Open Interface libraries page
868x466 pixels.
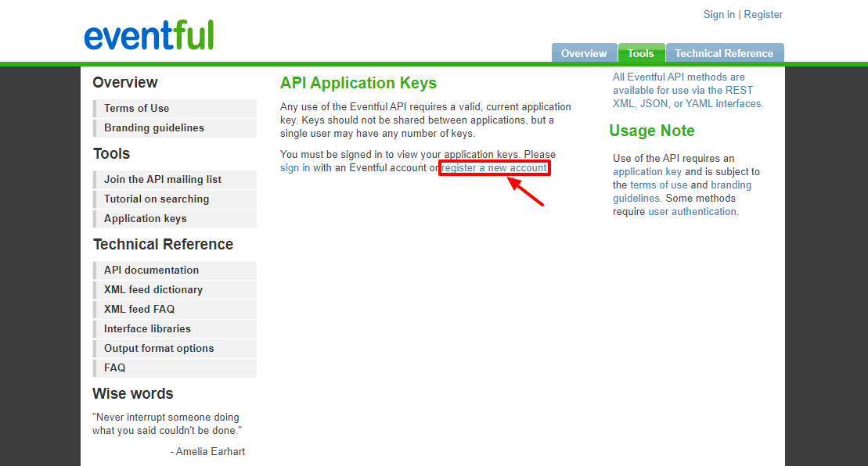pos(175,329)
